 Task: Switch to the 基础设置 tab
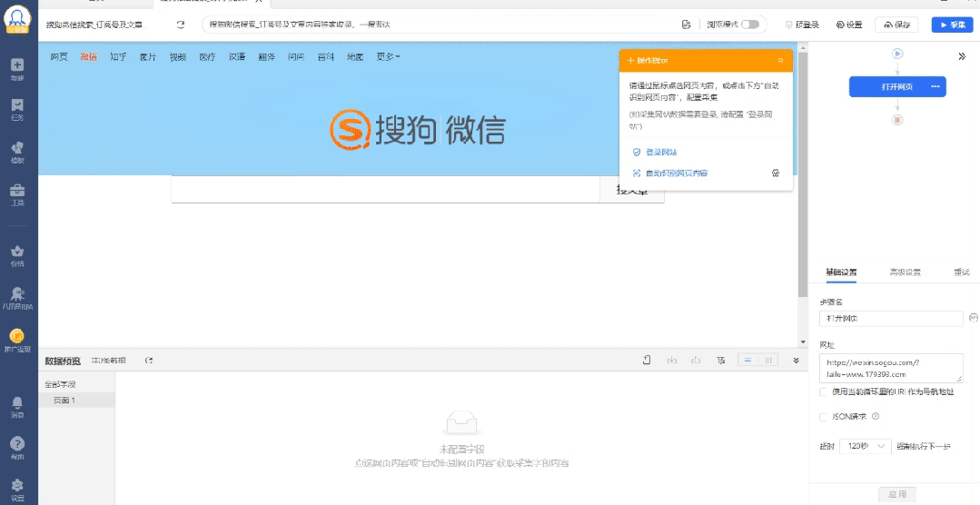tap(841, 272)
